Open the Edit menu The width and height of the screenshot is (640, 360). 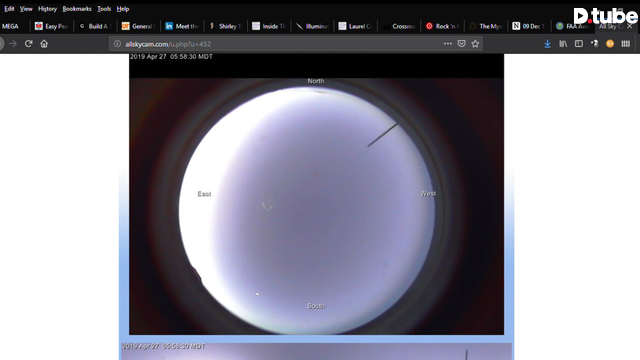coord(9,9)
